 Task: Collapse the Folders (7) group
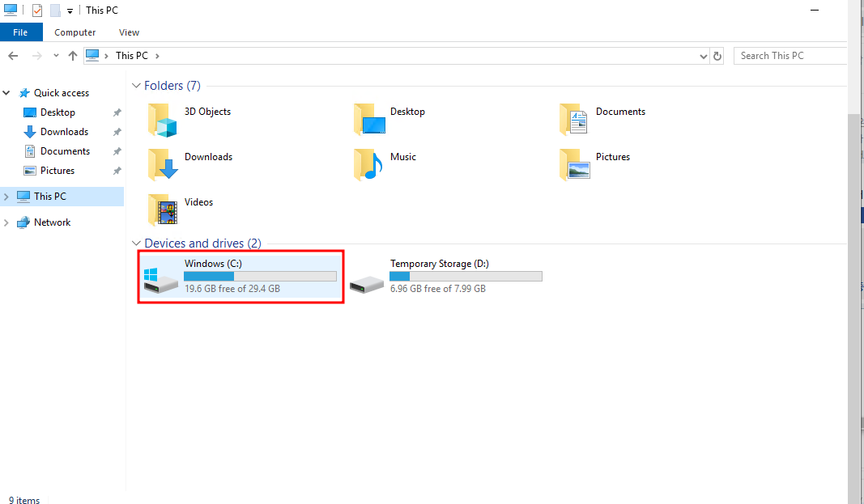tap(136, 86)
